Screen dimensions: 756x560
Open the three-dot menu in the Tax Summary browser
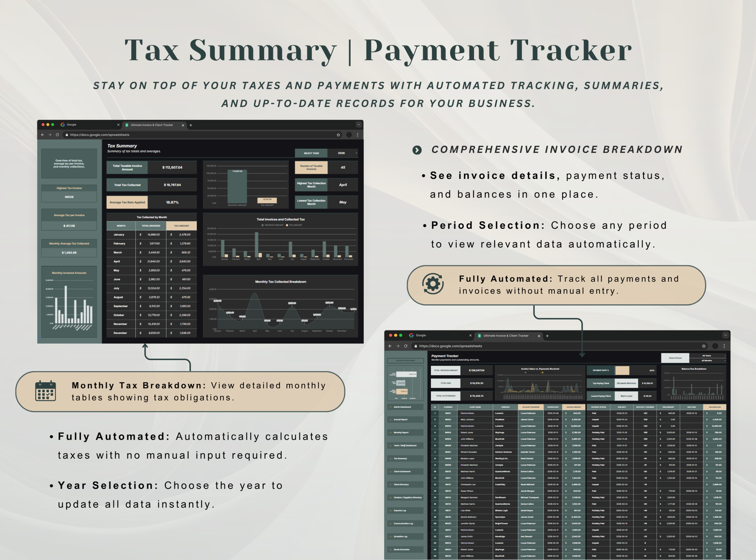coord(358,135)
